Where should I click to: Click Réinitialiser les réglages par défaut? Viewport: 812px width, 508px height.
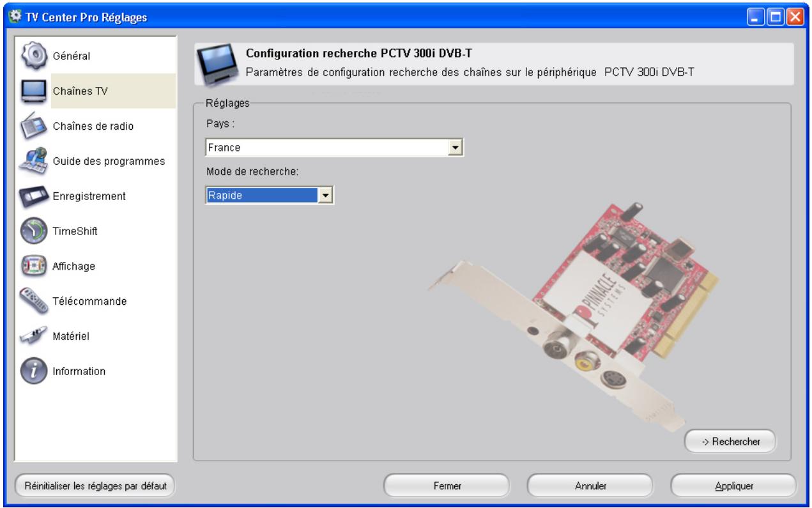[x=95, y=485]
